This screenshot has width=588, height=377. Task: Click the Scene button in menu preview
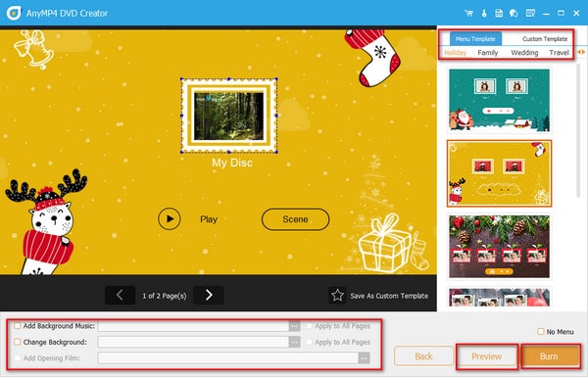pos(296,219)
